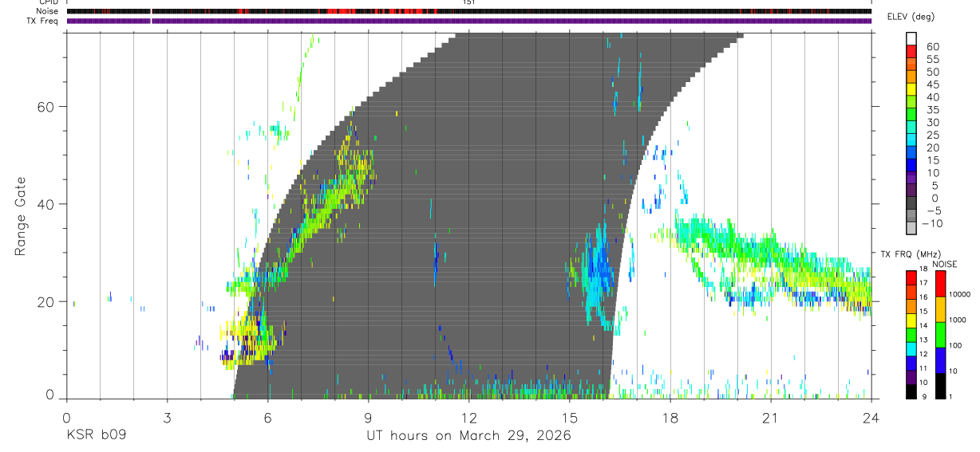Click the blue segment of NOISE color bar
This screenshot has width=980, height=452.
(x=939, y=360)
